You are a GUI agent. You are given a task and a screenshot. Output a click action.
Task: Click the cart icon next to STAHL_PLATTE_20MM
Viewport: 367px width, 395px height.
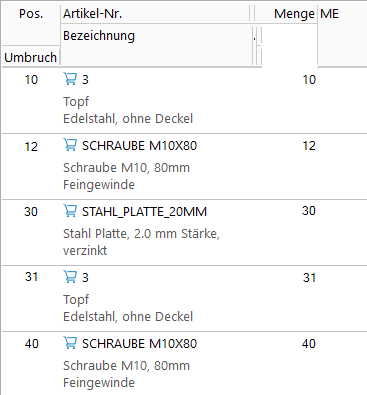70,211
